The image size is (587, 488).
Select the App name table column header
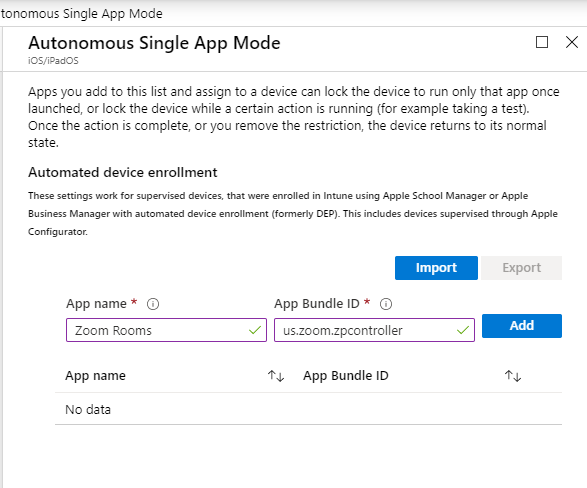[x=95, y=375]
